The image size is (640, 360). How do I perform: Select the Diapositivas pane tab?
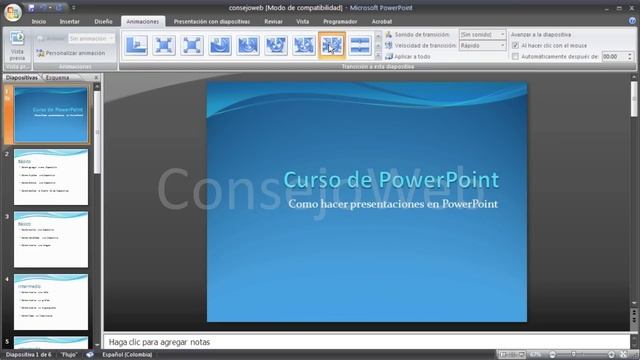tap(22, 78)
